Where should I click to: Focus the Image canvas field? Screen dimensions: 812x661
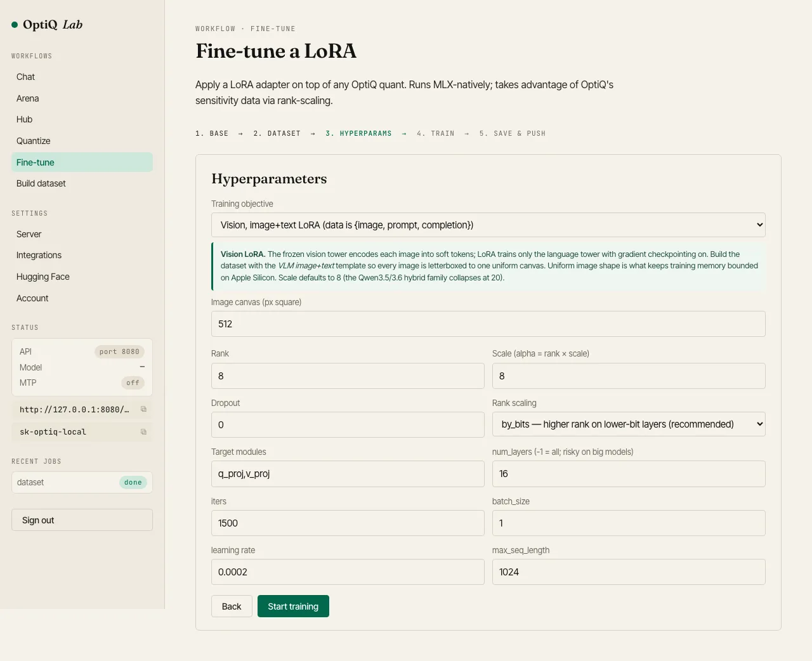[488, 324]
